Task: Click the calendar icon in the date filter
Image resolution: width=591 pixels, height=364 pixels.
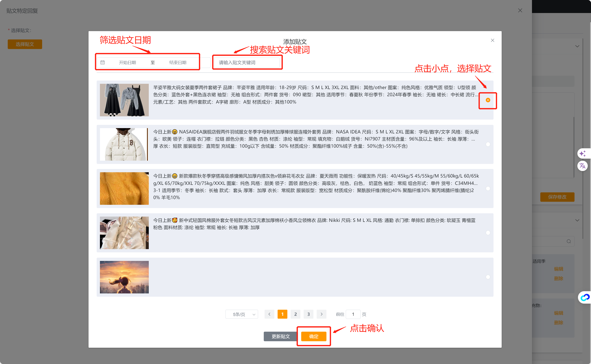Action: 102,63
